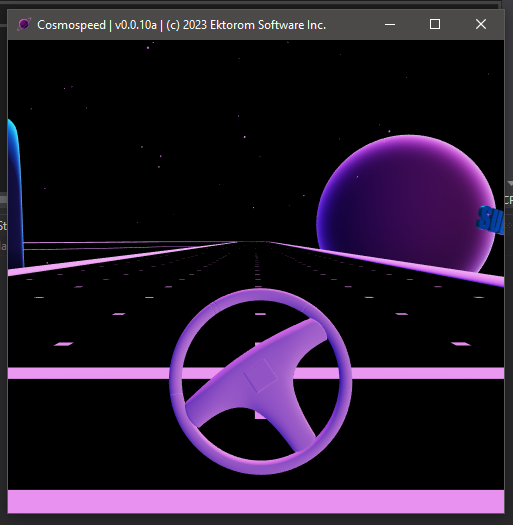This screenshot has width=513, height=525.
Task: Close the Cosmospeed window
Action: (x=481, y=24)
